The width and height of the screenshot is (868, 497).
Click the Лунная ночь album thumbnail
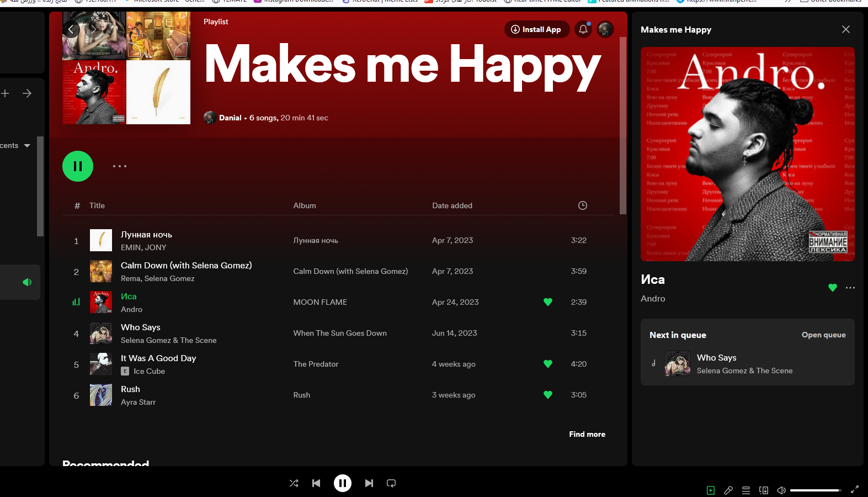(101, 240)
